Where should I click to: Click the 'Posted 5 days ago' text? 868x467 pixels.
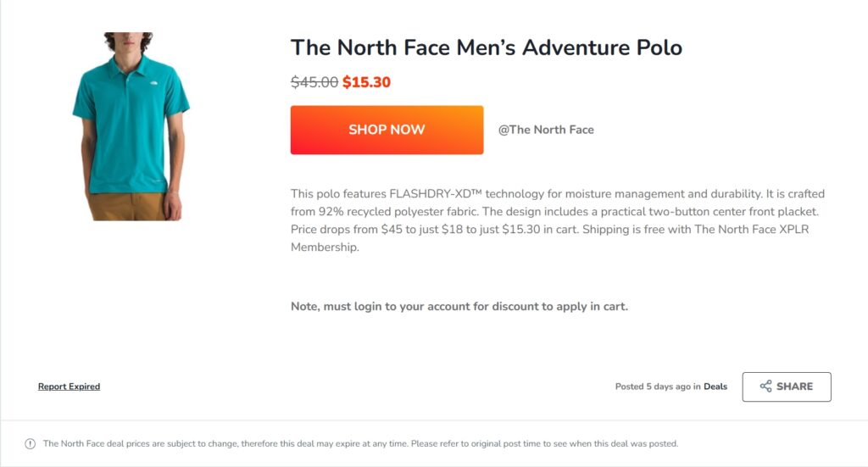(x=653, y=386)
